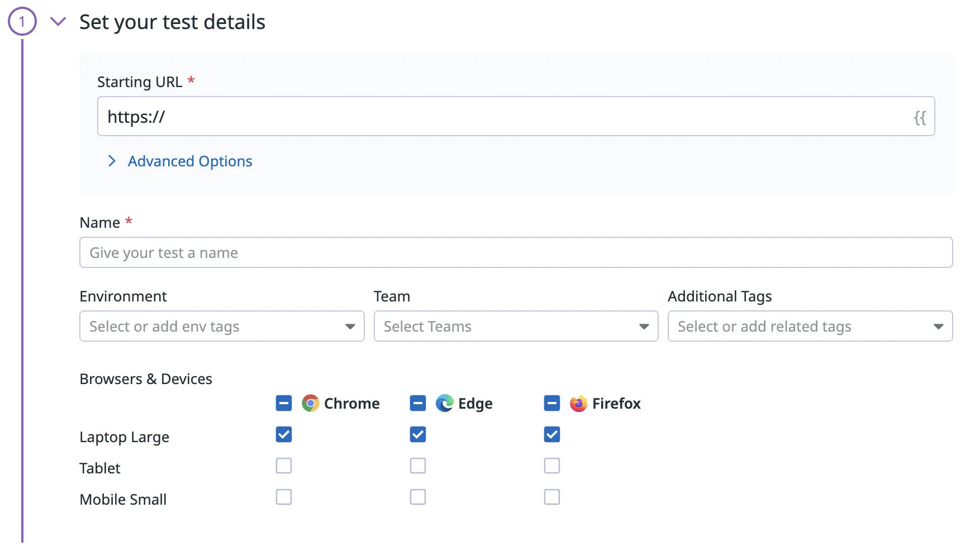980x546 pixels.
Task: Toggle all Chrome devices checkbox
Action: pos(284,403)
